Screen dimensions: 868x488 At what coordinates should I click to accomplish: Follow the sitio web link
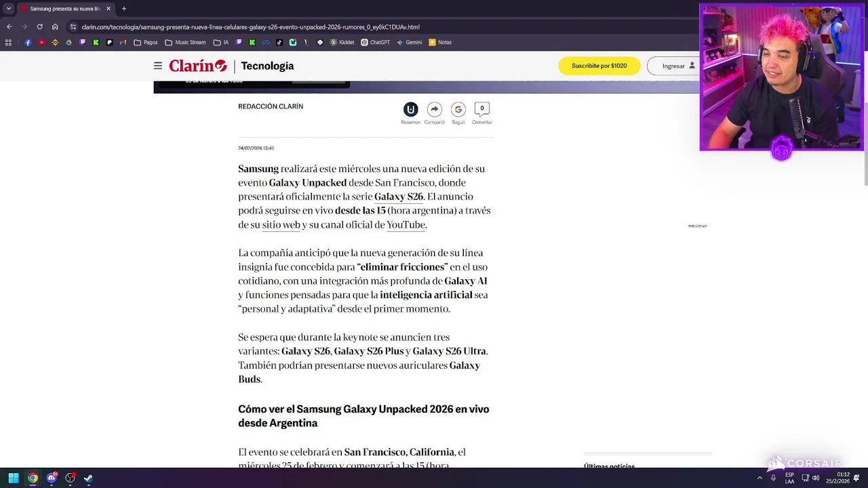tap(281, 225)
